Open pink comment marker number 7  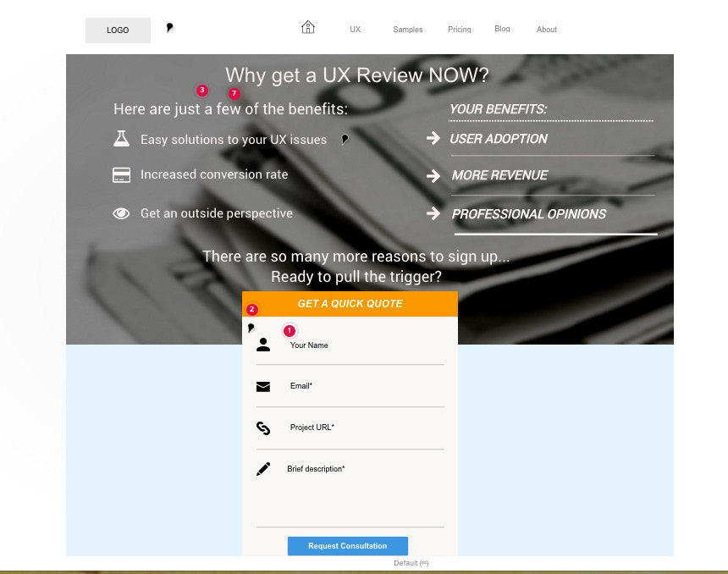(x=234, y=93)
